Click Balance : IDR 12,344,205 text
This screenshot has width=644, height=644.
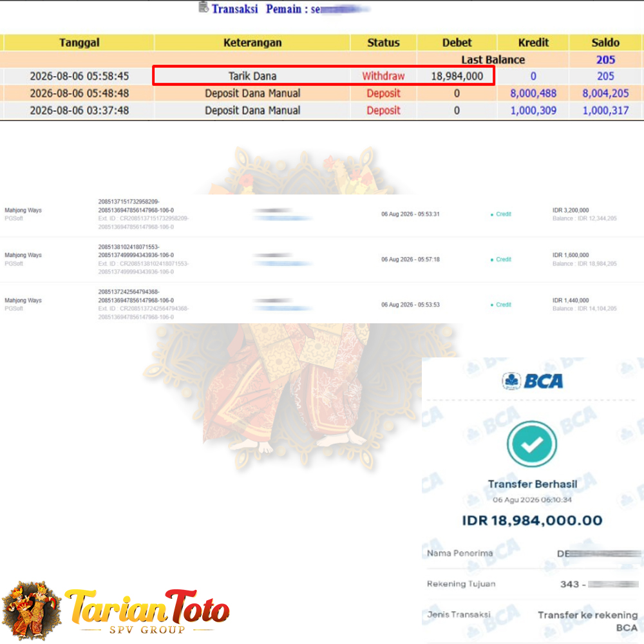(585, 218)
